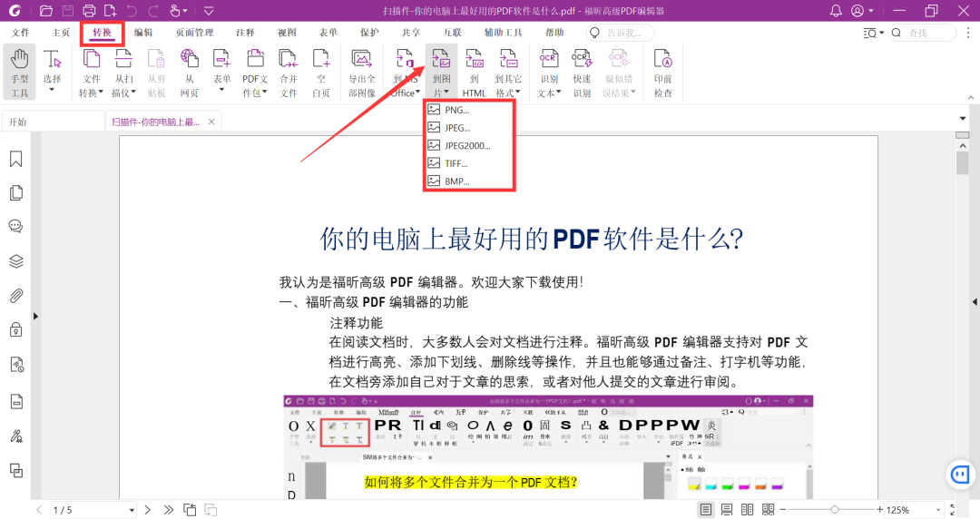This screenshot has height=519, width=980.
Task: Close the 扫描件 document tab
Action: [211, 122]
